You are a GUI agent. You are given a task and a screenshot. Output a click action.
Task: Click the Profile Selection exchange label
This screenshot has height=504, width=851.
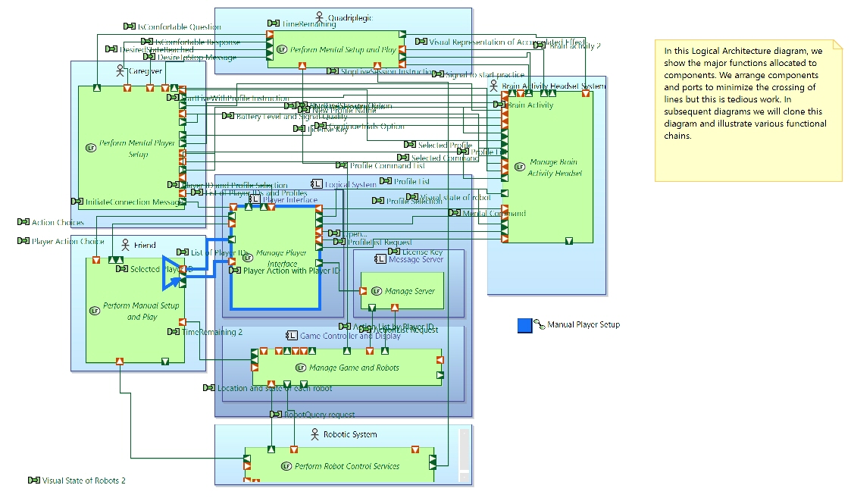pyautogui.click(x=414, y=201)
